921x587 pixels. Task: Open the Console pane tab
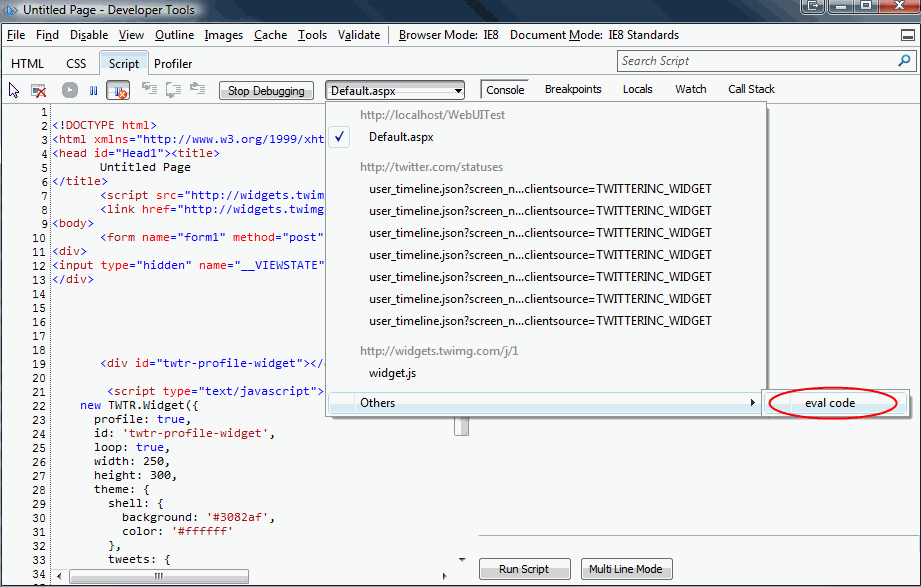coord(505,90)
